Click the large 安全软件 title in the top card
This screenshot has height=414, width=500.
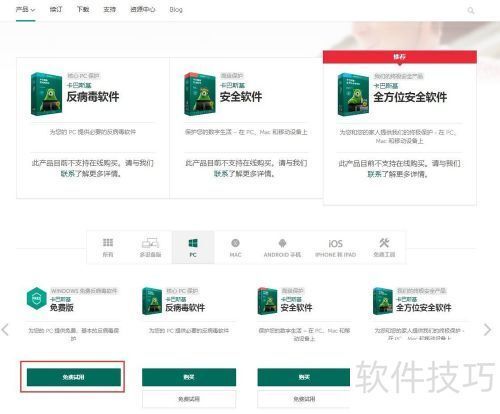(241, 97)
